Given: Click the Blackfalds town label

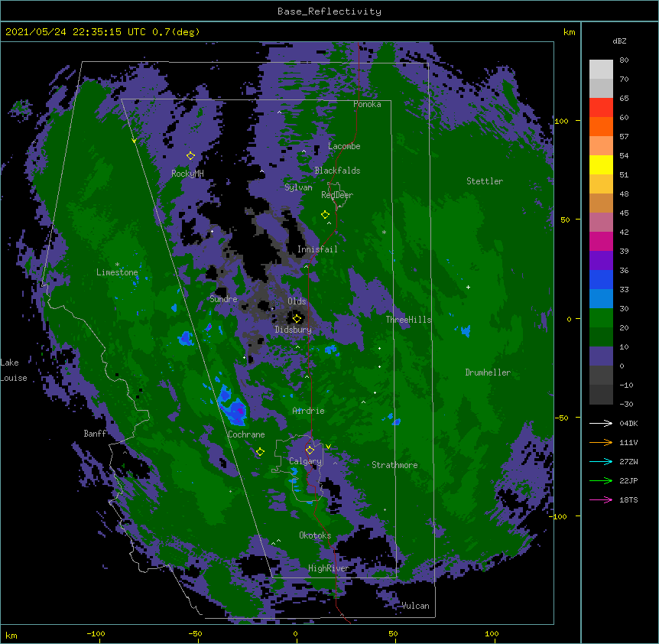Looking at the screenshot, I should [x=337, y=171].
